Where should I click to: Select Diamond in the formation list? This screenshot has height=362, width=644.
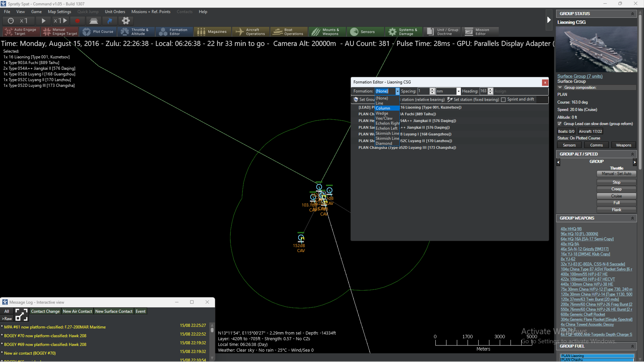[387, 143]
